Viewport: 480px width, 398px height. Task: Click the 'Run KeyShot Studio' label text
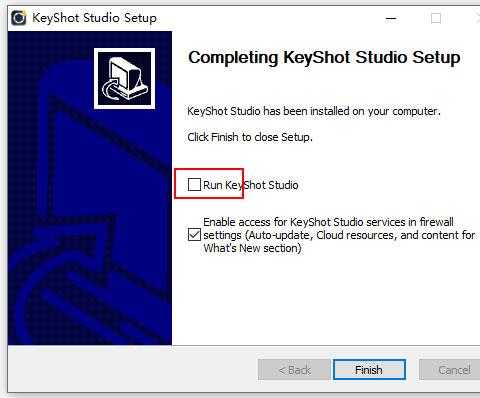(x=251, y=185)
